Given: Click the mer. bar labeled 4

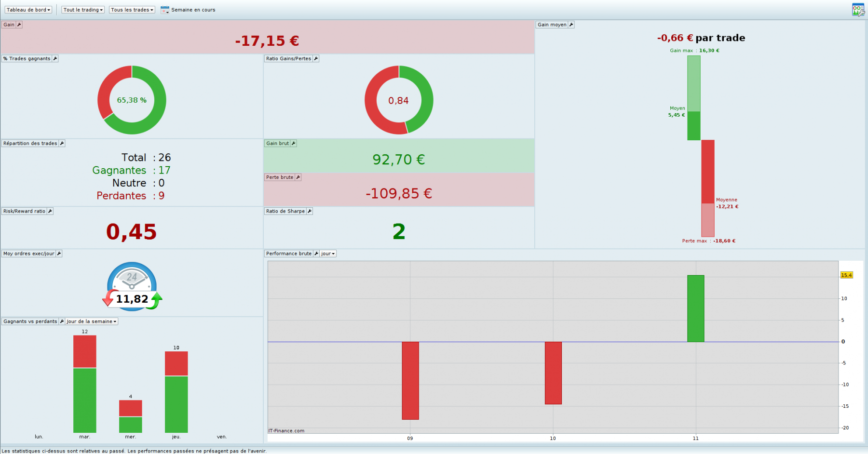Looking at the screenshot, I should tap(131, 416).
